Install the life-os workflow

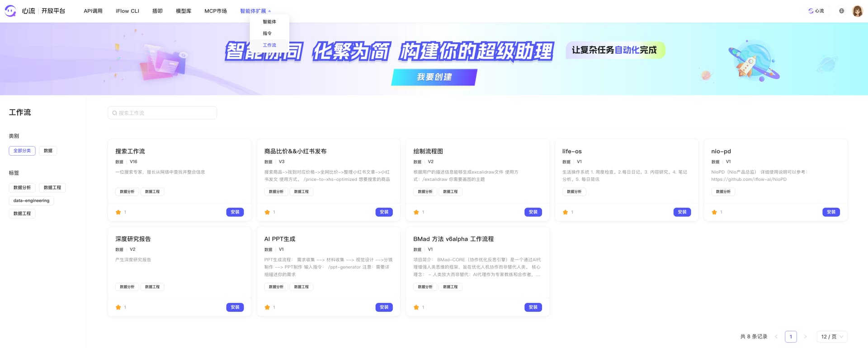tap(682, 212)
